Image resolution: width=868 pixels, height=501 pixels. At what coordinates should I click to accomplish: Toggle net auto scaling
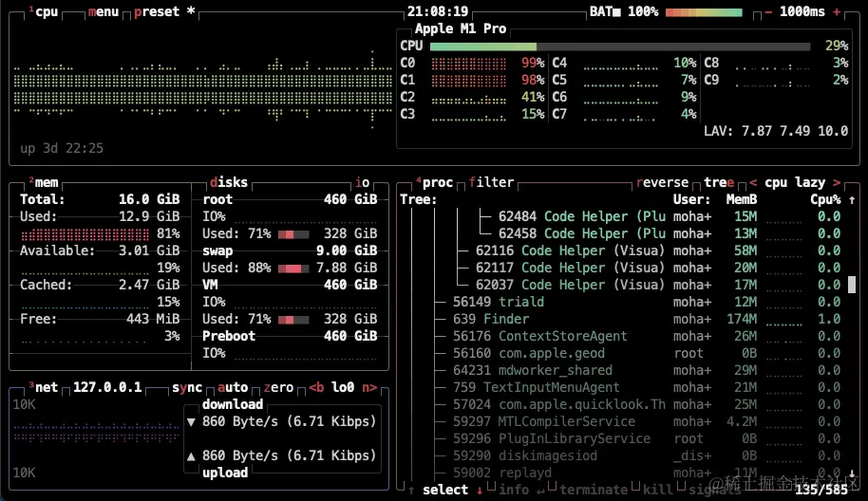point(233,387)
